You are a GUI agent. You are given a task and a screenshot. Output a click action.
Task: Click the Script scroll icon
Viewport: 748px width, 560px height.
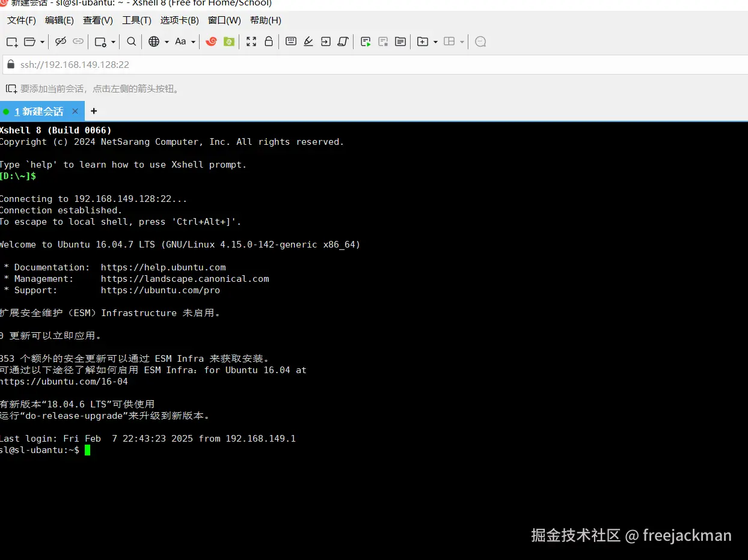coord(343,41)
